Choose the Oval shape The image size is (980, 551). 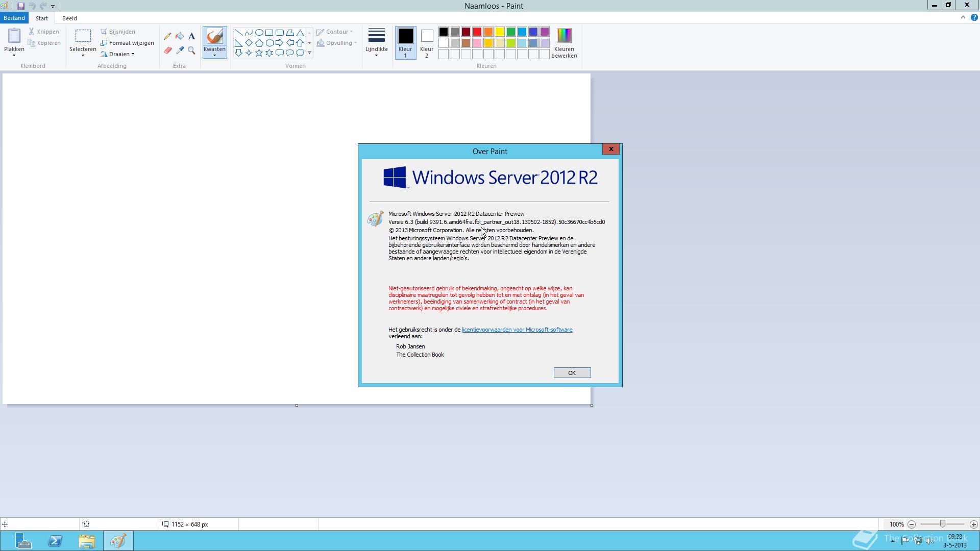tap(259, 33)
